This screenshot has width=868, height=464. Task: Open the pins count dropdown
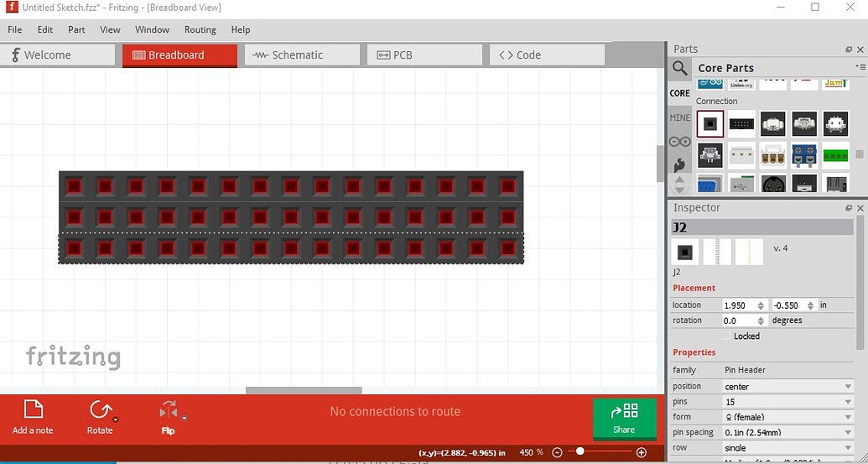point(789,401)
